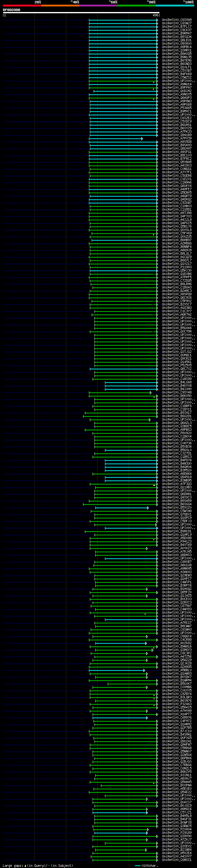Select label UniRef100_A0YKZ3

click(176, 549)
